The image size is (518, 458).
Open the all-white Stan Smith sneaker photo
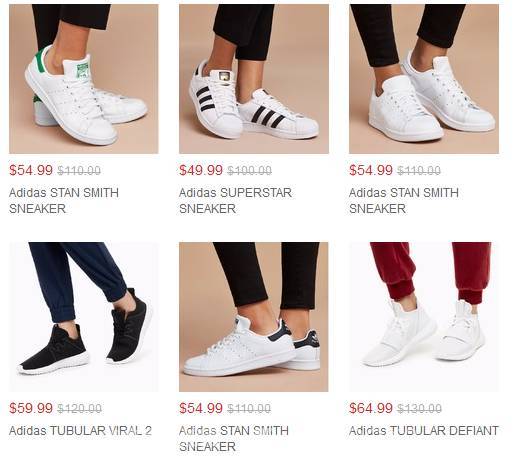point(424,79)
